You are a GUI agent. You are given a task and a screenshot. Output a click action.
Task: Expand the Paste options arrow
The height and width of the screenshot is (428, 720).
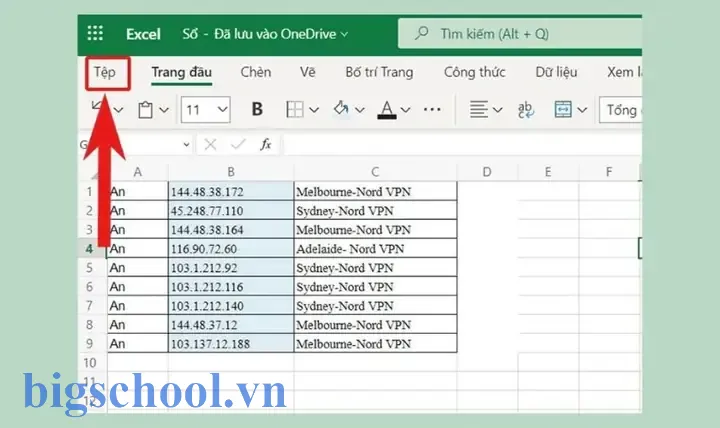164,110
